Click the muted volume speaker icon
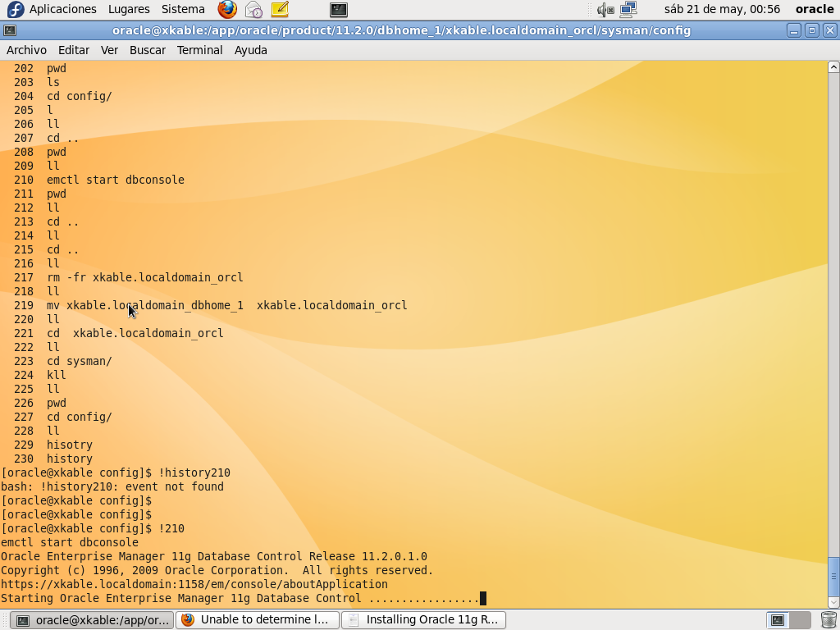The image size is (840, 630). [605, 9]
